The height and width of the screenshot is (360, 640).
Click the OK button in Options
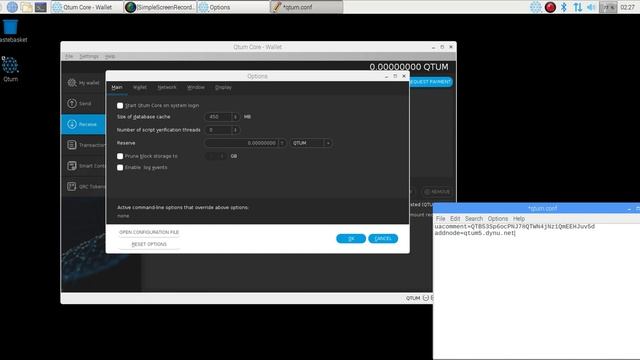(x=351, y=239)
